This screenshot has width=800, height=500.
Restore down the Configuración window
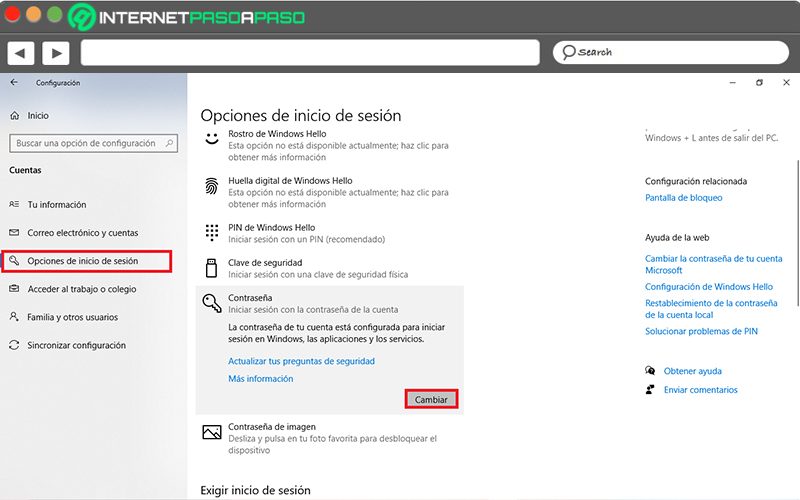pos(759,82)
